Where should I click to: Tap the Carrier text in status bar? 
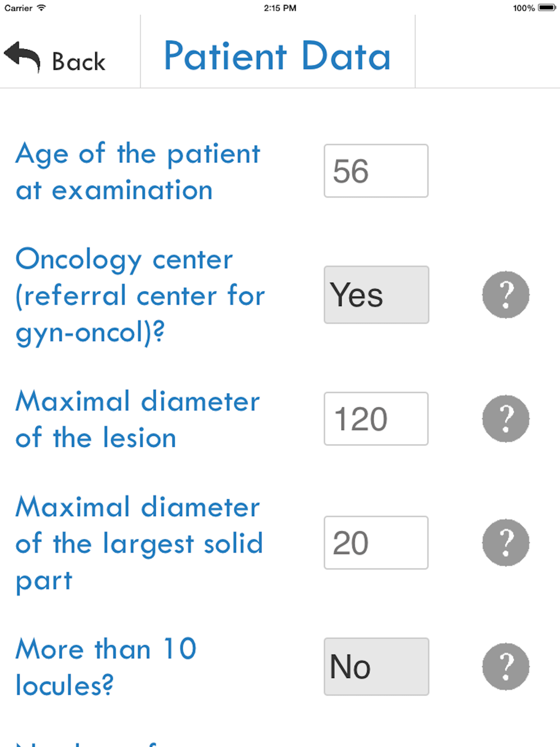pyautogui.click(x=18, y=8)
